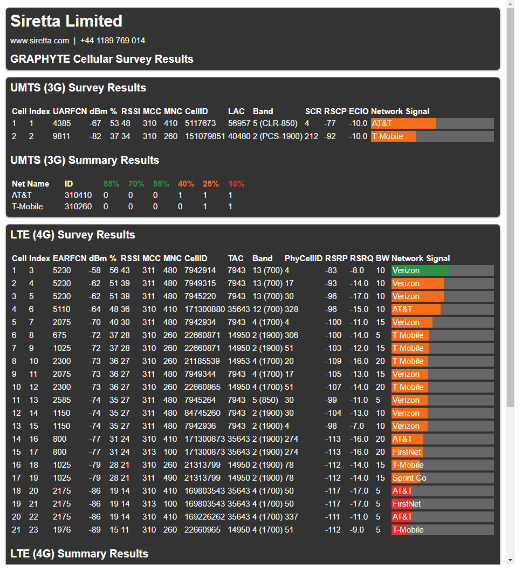Click the ID 310260 in the summary table
521x576 pixels.
[x=78, y=207]
